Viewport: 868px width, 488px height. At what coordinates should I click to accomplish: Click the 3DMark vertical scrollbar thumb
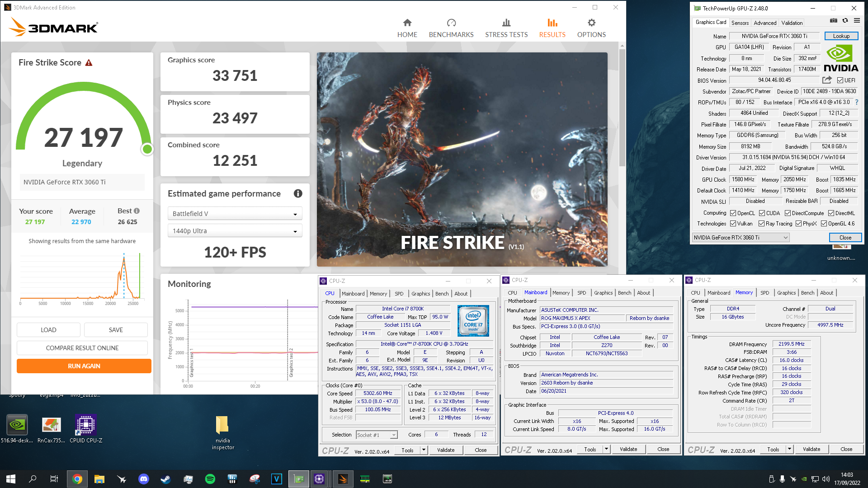pos(622,107)
